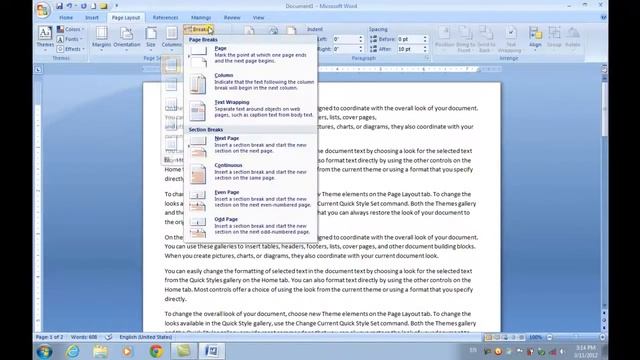The height and width of the screenshot is (360, 640).
Task: Click the zoom slider in status bar
Action: click(576, 338)
